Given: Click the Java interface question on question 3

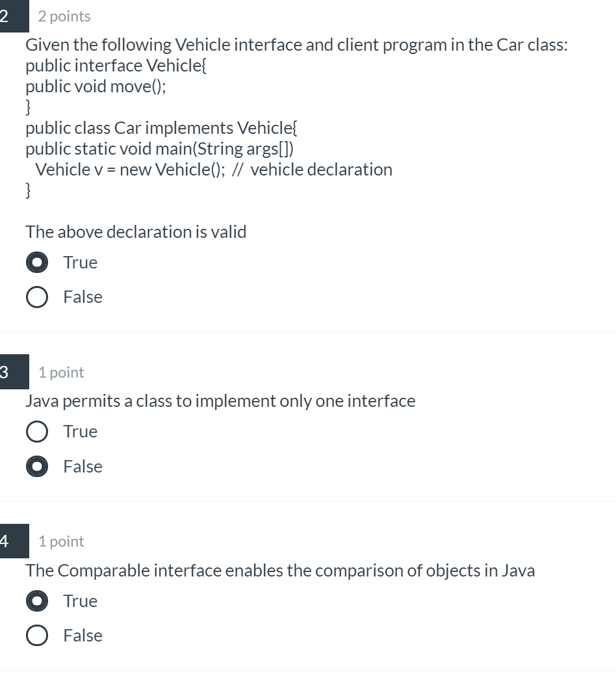Looking at the screenshot, I should [x=220, y=400].
